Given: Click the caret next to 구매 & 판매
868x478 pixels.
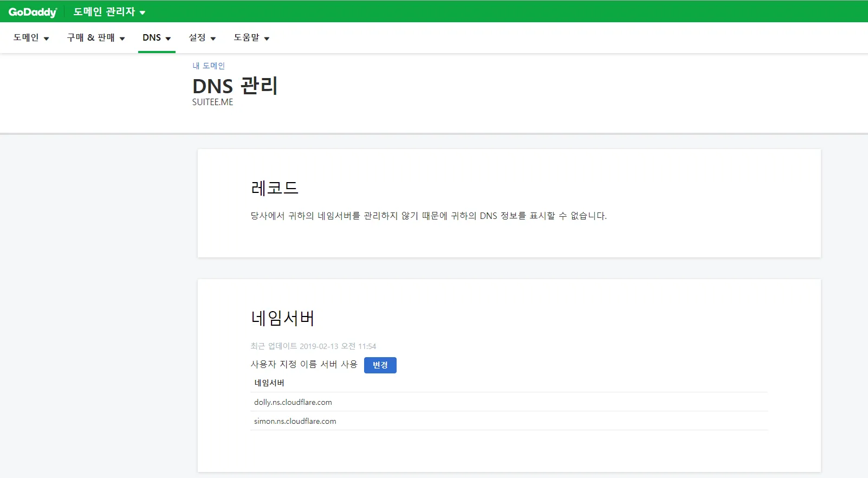Looking at the screenshot, I should tap(122, 38).
